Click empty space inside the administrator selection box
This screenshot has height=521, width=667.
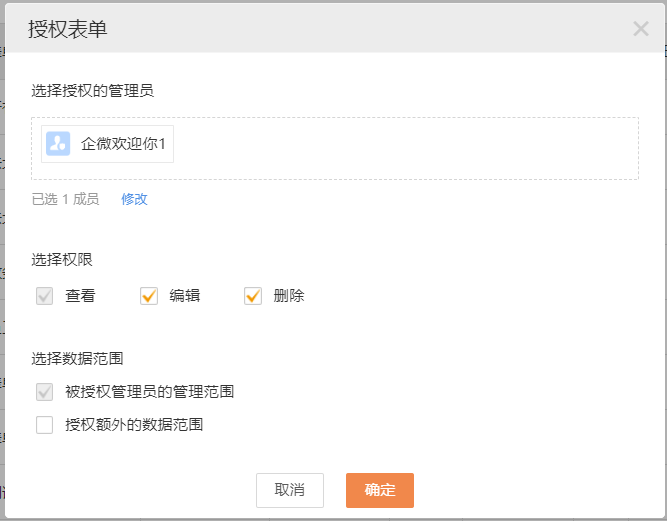click(x=400, y=148)
